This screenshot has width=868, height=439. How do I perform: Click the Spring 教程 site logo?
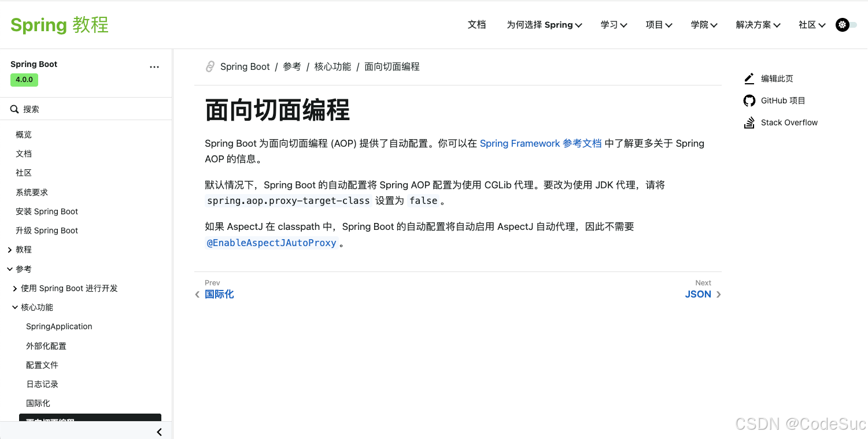(x=60, y=25)
